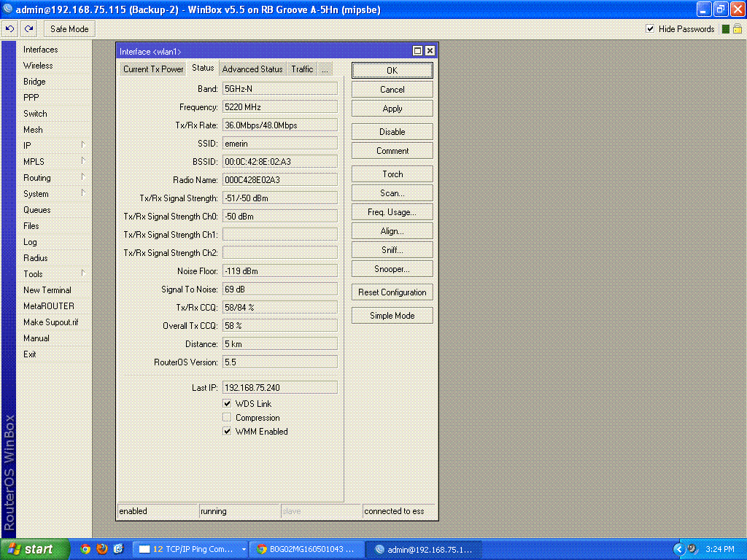
Task: Open the Switch menu item
Action: pos(35,114)
